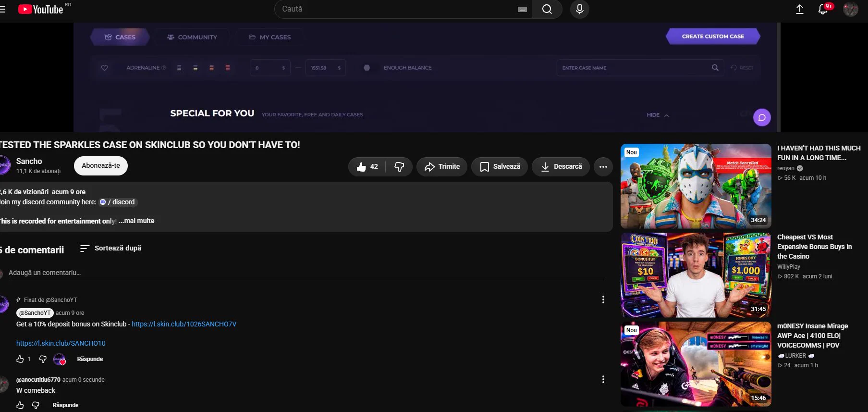Open the notifications bell
868x412 pixels.
[x=823, y=9]
